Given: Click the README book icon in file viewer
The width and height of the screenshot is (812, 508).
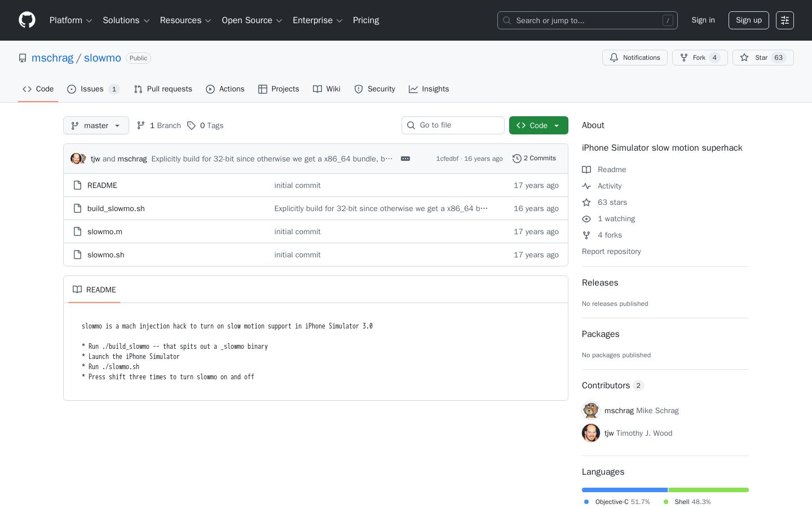Looking at the screenshot, I should pyautogui.click(x=77, y=290).
